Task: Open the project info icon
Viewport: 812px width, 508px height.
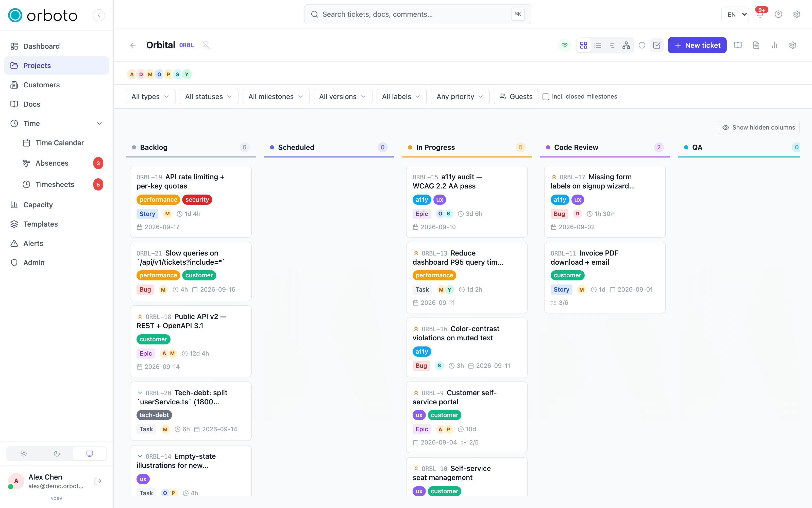Action: 642,45
